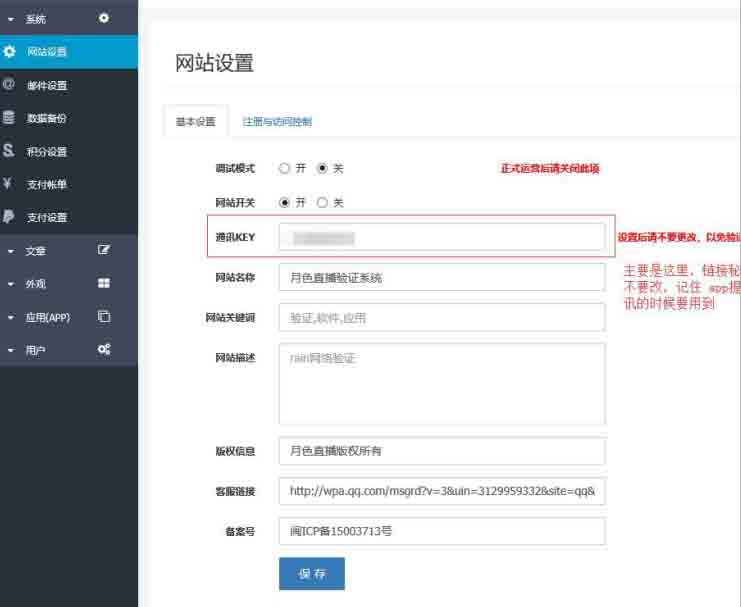Turn 调试模式 on with 开 radio
The height and width of the screenshot is (607, 741).
click(x=285, y=169)
